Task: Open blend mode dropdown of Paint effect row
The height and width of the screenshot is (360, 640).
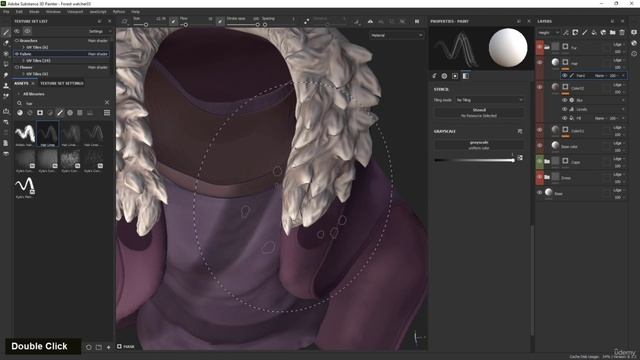Action: point(601,76)
